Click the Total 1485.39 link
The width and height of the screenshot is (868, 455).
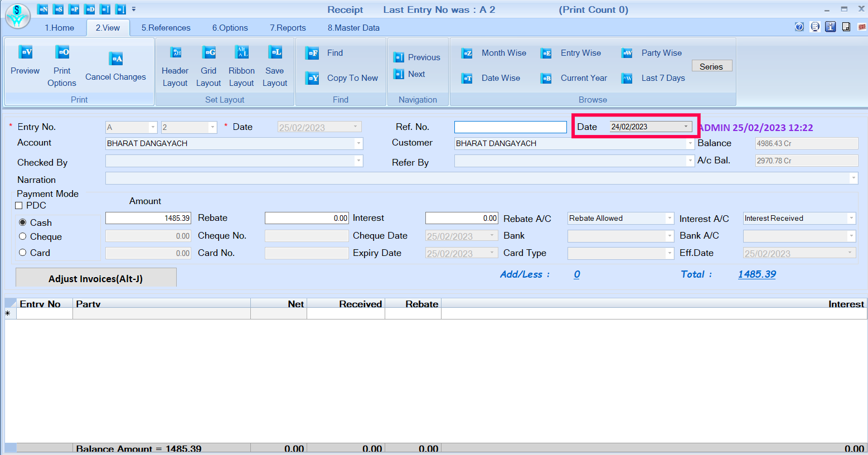click(x=757, y=274)
